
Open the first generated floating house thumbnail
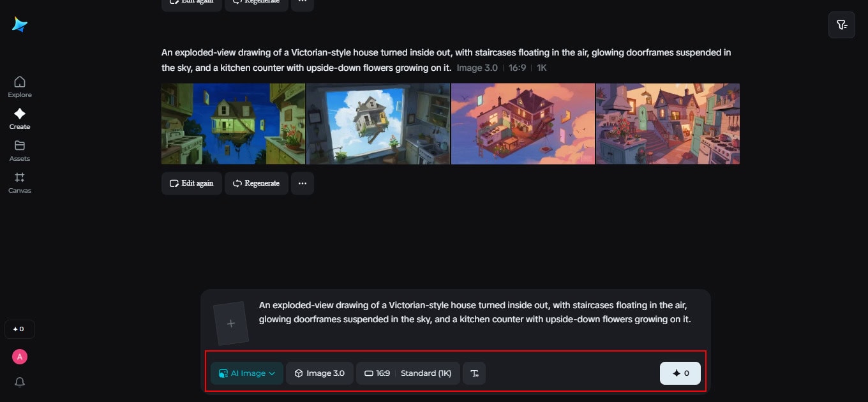tap(233, 124)
